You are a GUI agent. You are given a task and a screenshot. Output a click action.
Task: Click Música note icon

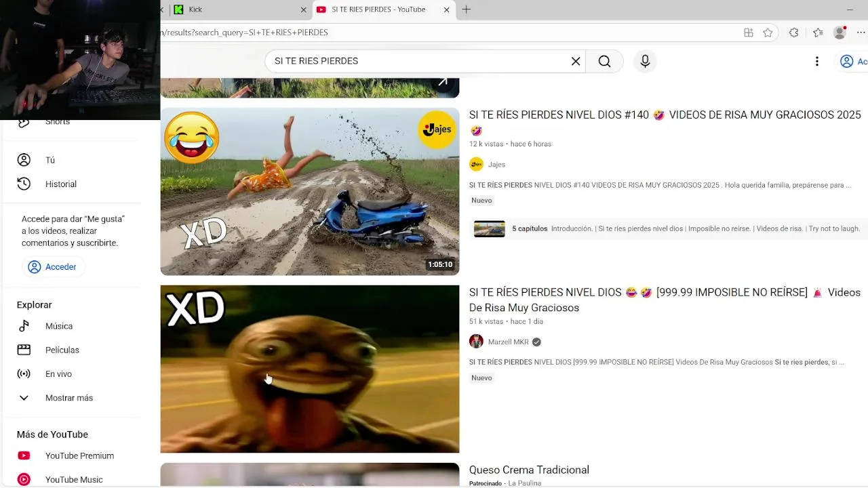coord(24,326)
